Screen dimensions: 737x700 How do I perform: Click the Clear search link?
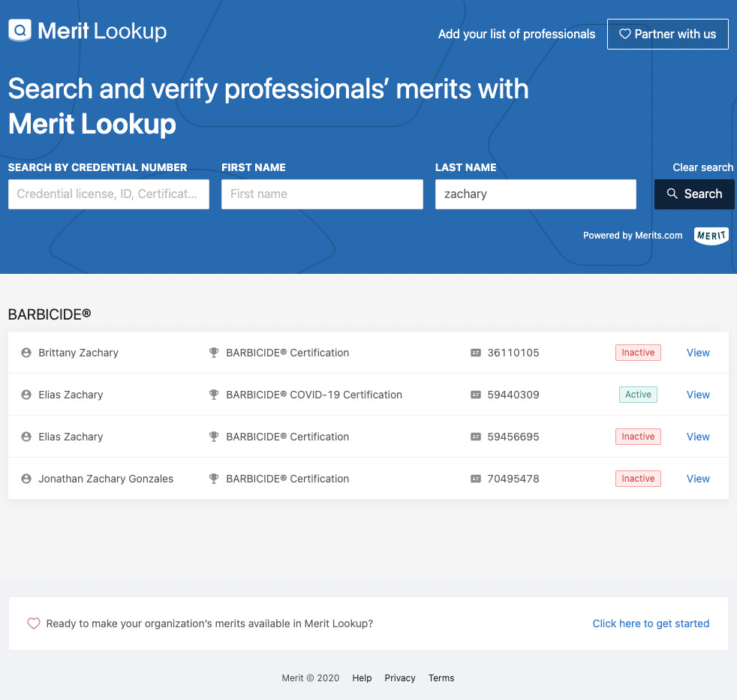point(702,167)
